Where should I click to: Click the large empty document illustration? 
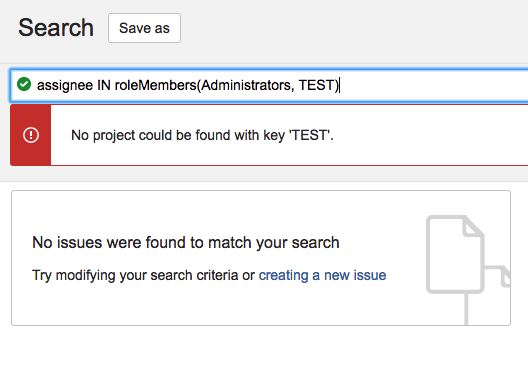point(455,254)
